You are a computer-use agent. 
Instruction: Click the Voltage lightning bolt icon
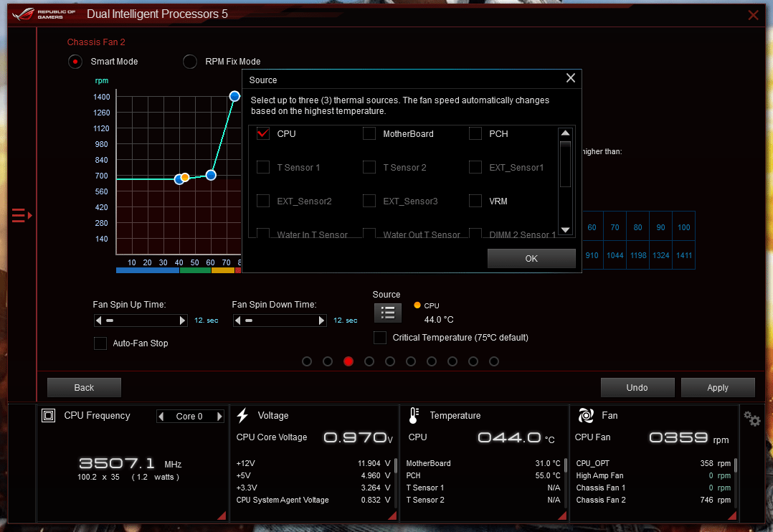[x=242, y=416]
